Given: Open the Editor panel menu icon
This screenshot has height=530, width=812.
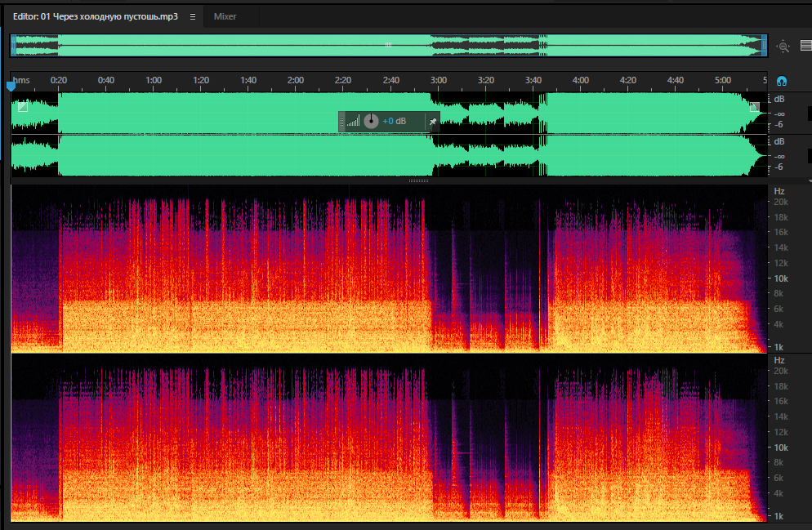Looking at the screenshot, I should pyautogui.click(x=193, y=16).
